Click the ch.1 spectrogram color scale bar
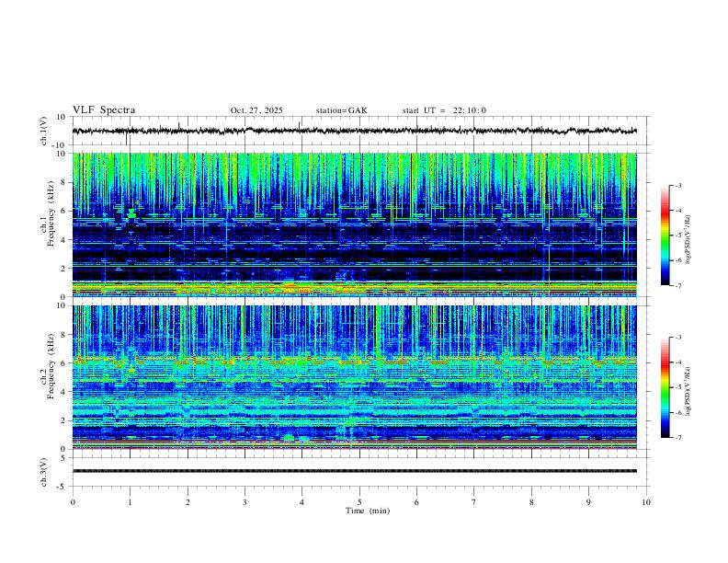The image size is (728, 563). pyautogui.click(x=665, y=236)
